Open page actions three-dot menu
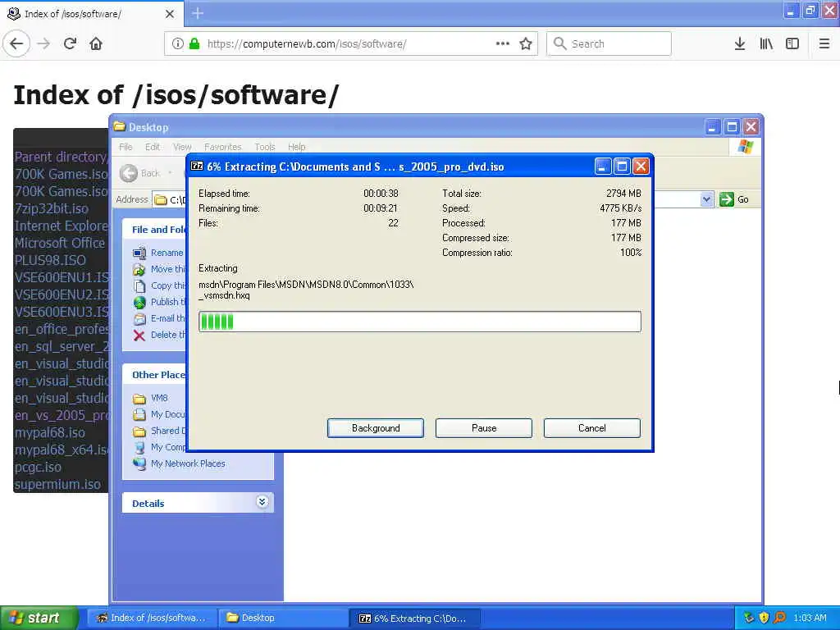The image size is (840, 630). (x=503, y=43)
